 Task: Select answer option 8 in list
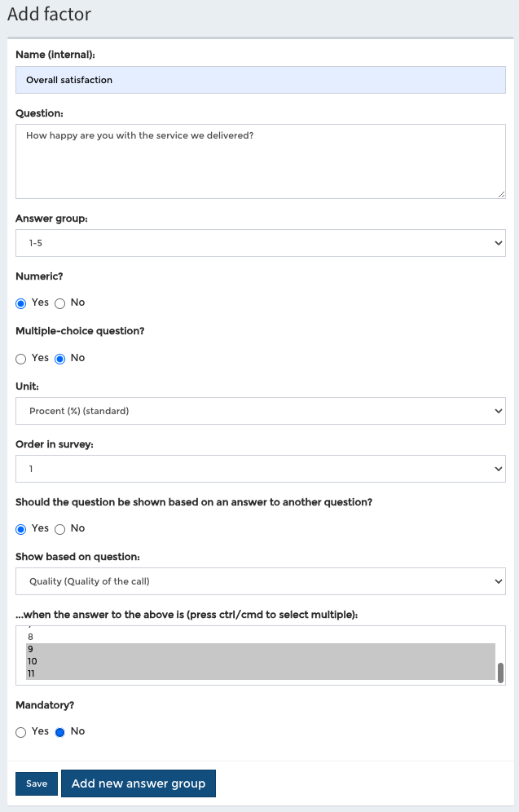click(260, 637)
